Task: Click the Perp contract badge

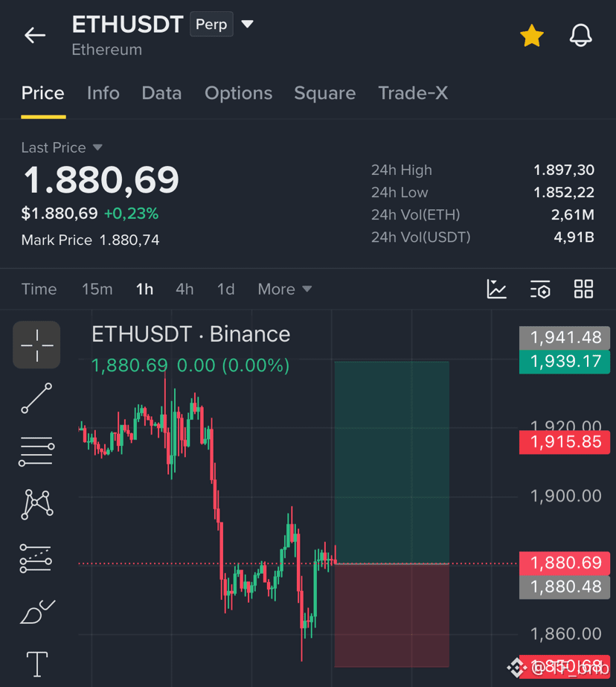Action: point(211,24)
